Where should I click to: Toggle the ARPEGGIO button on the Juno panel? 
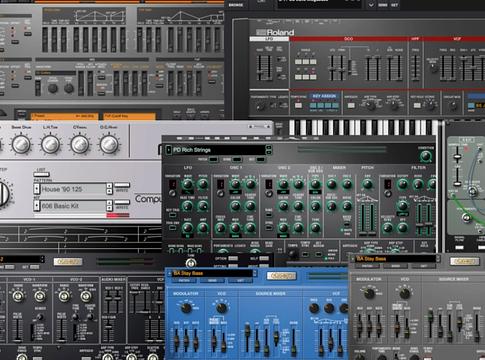(351, 106)
